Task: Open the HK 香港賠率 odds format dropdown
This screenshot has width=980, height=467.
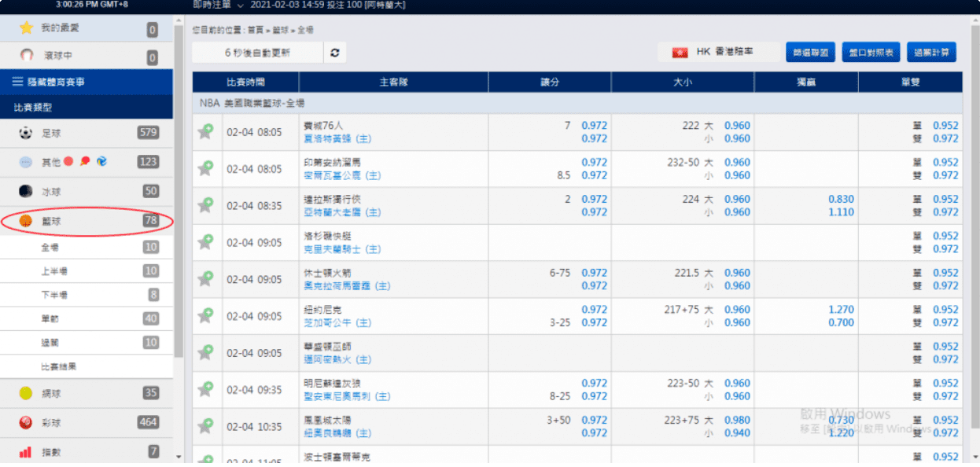Action: pos(719,52)
